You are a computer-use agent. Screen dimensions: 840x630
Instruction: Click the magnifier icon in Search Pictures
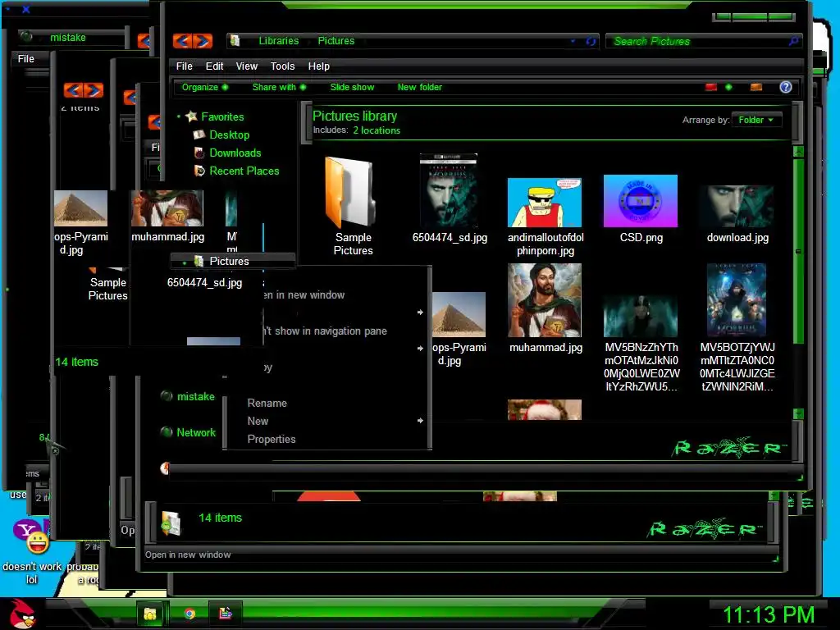pyautogui.click(x=794, y=41)
